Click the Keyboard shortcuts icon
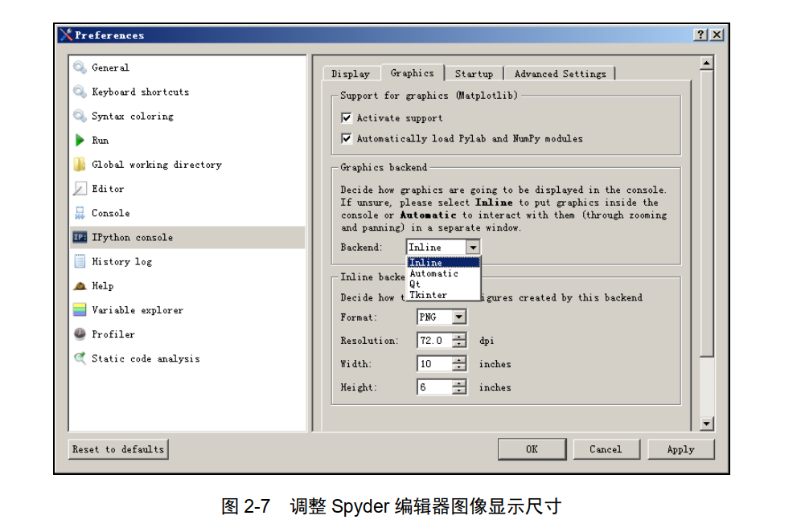 [x=80, y=92]
